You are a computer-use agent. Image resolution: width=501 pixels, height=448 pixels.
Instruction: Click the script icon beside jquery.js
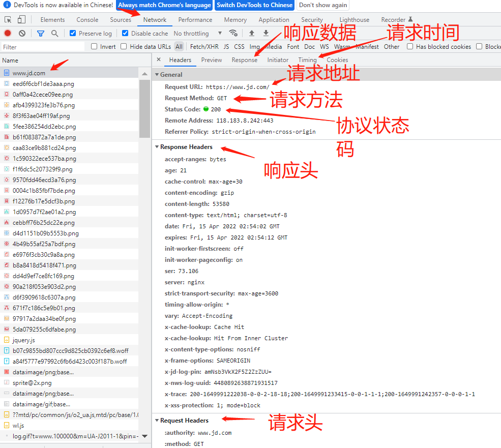point(7,340)
